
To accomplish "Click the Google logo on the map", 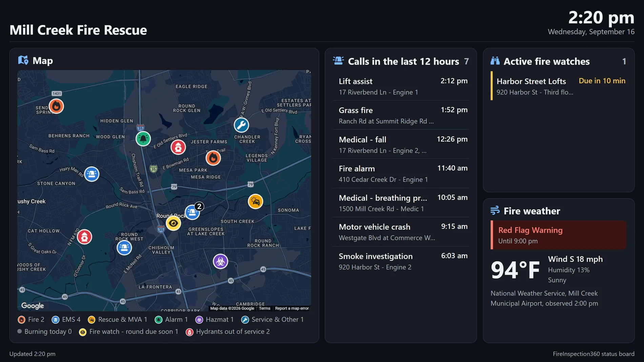I will click(x=33, y=306).
